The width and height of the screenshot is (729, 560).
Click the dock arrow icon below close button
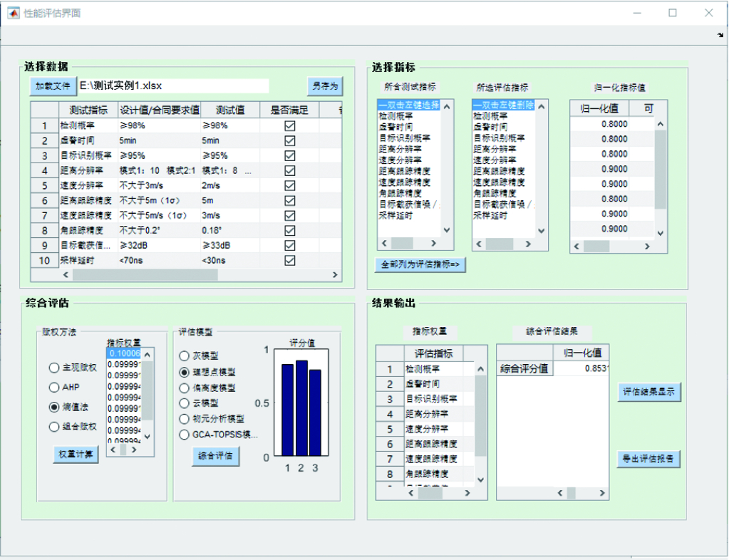pos(720,34)
